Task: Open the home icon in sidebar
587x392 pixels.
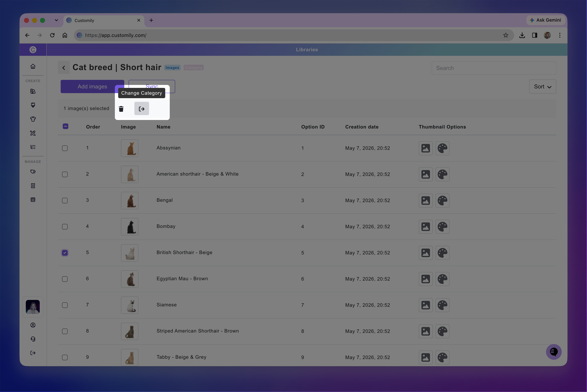Action: pyautogui.click(x=33, y=66)
